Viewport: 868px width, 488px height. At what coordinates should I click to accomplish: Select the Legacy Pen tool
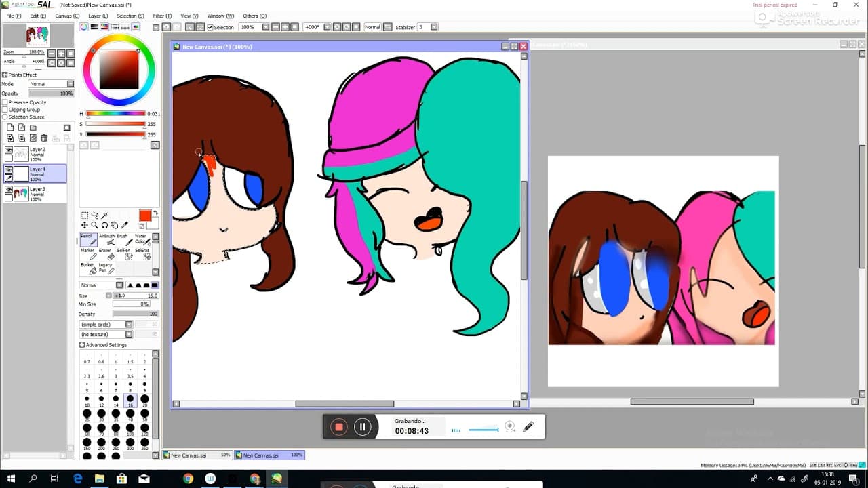pyautogui.click(x=106, y=269)
